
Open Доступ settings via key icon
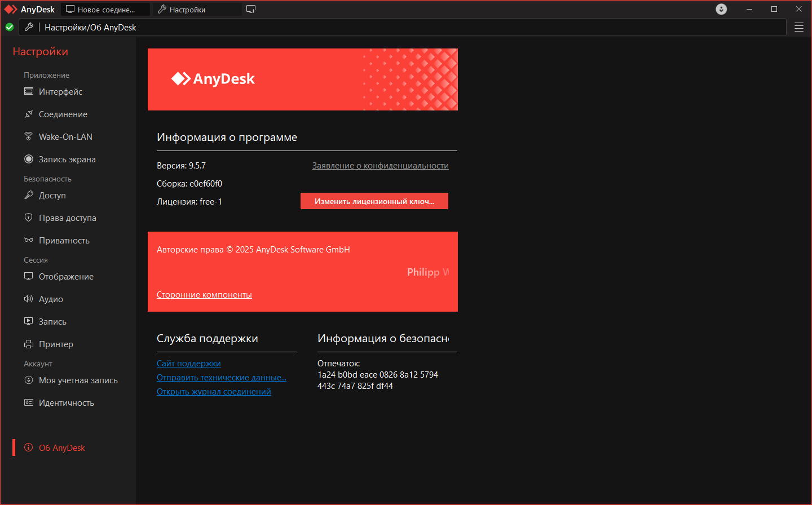pos(29,195)
